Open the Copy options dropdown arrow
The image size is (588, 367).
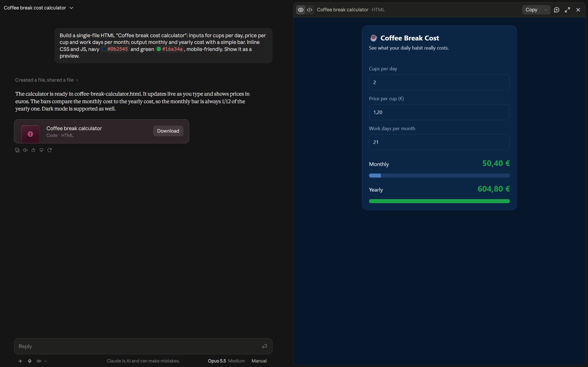pyautogui.click(x=546, y=10)
